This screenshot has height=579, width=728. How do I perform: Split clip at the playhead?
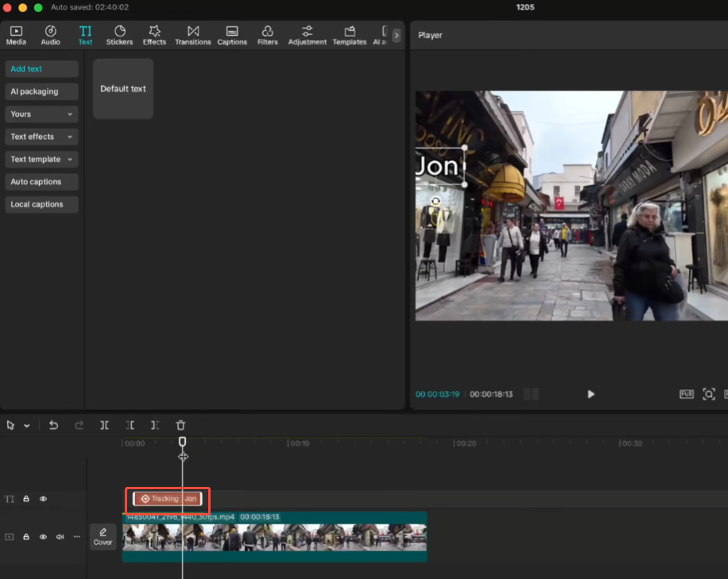pos(104,425)
